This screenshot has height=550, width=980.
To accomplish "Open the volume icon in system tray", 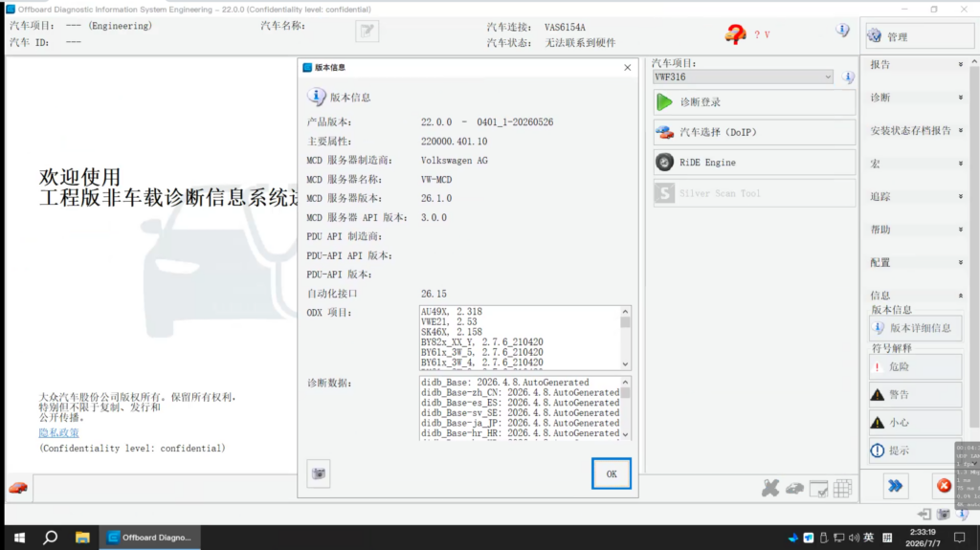I will click(x=854, y=538).
